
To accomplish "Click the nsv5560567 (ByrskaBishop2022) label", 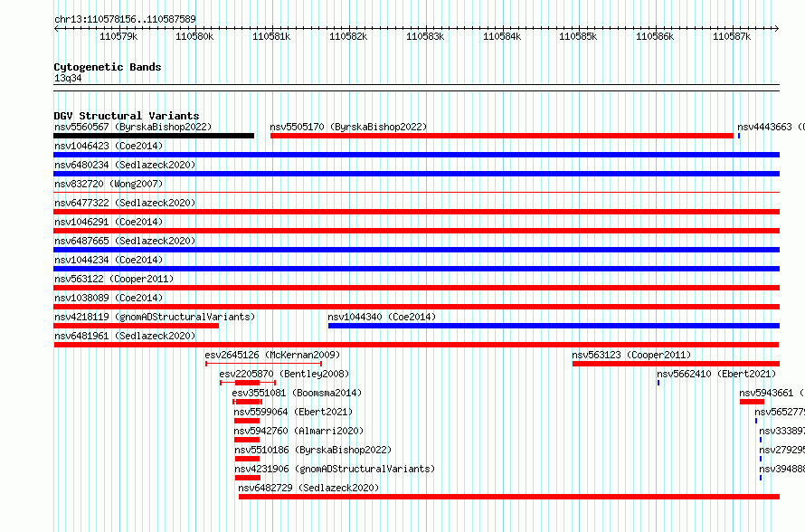I will (x=133, y=127).
